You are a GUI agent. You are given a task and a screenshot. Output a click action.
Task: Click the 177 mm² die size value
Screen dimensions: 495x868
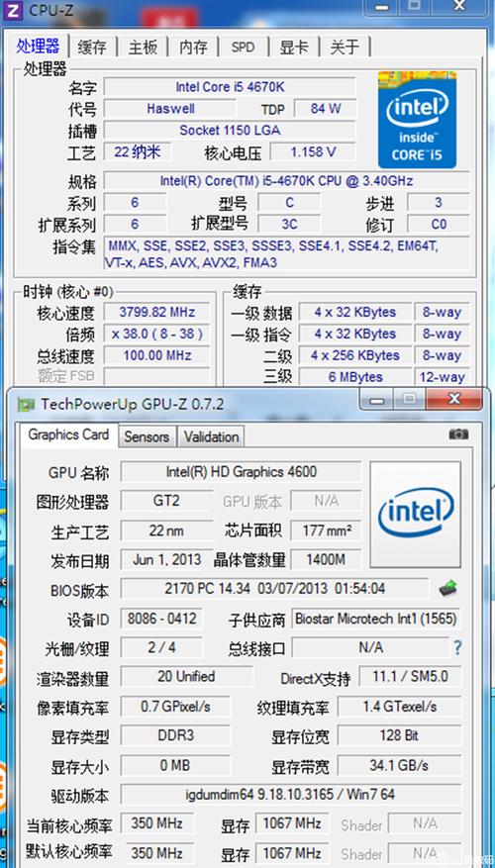coord(326,530)
